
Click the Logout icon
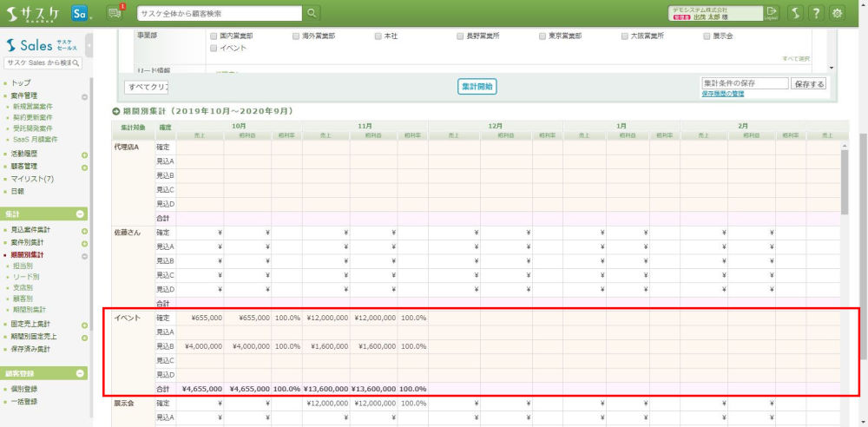(x=771, y=13)
